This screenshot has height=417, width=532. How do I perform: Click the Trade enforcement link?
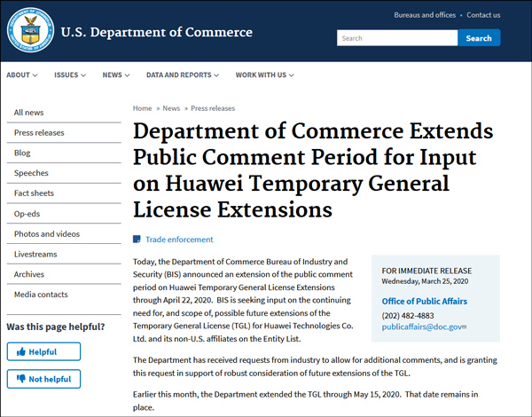179,240
